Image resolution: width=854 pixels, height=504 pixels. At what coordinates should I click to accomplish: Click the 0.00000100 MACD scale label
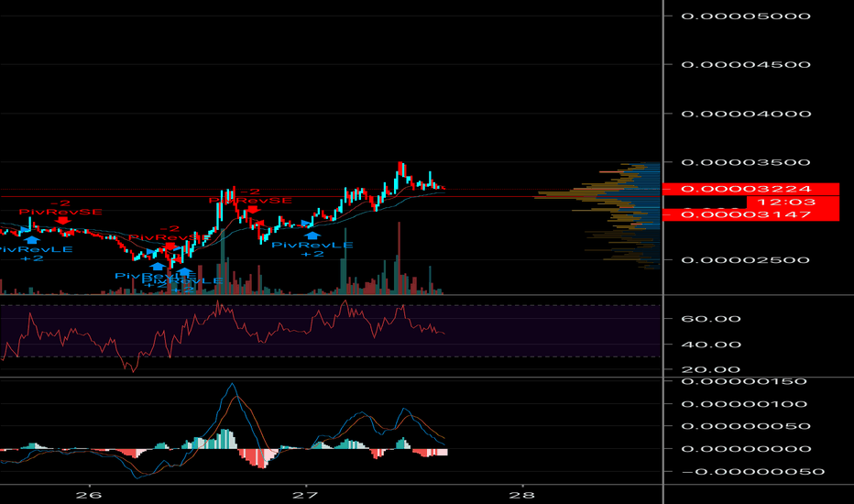point(744,404)
